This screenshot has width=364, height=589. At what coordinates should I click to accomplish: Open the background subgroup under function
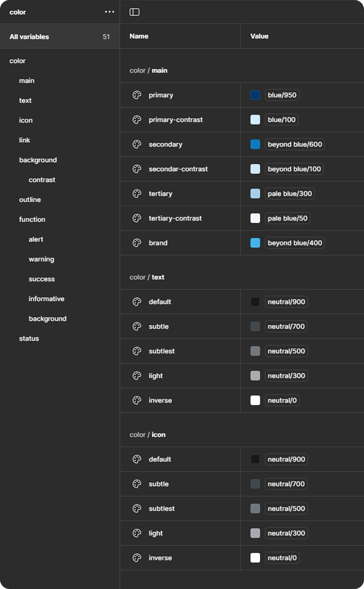[47, 319]
